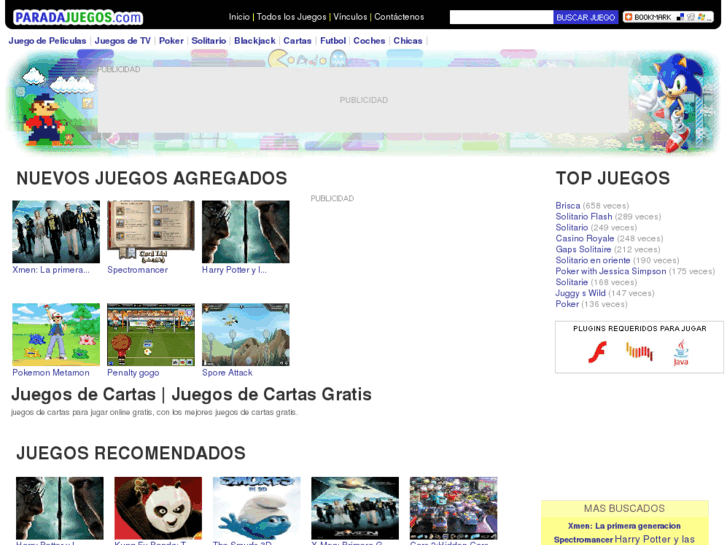This screenshot has height=545, width=727.
Task: Open Juggy s Wild top game
Action: coord(580,293)
